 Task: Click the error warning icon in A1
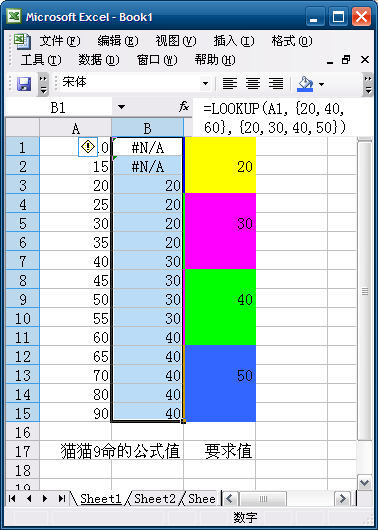tap(88, 147)
